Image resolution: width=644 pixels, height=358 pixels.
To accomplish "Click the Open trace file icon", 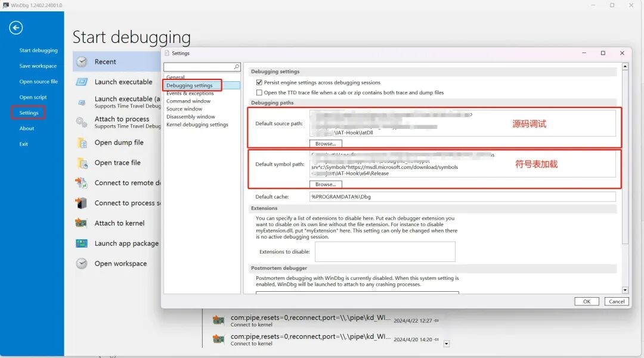I will 82,163.
